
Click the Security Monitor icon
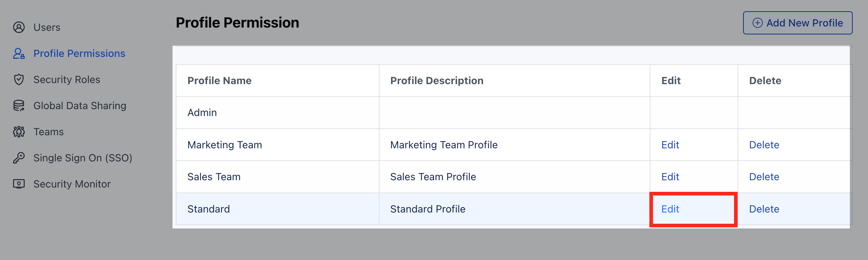coord(19,184)
